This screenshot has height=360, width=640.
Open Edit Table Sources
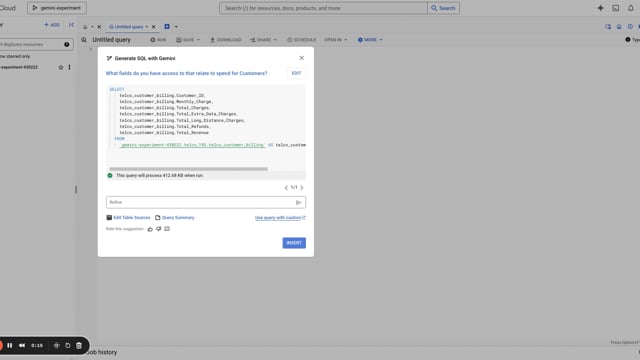[128, 218]
